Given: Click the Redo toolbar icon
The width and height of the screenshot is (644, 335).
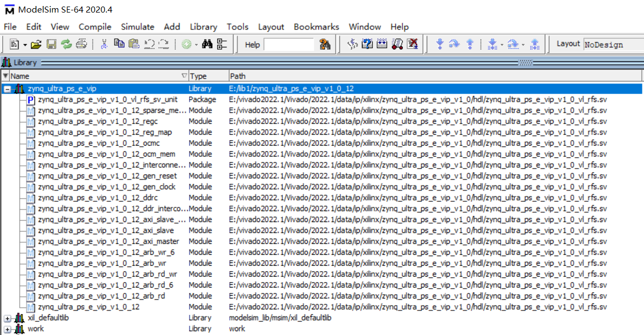Looking at the screenshot, I should click(x=164, y=44).
